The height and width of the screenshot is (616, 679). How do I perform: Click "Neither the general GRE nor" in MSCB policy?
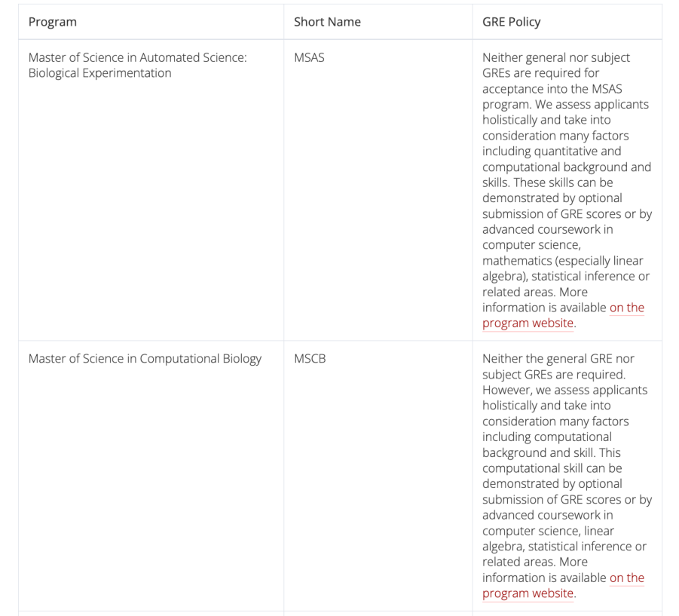coord(558,358)
